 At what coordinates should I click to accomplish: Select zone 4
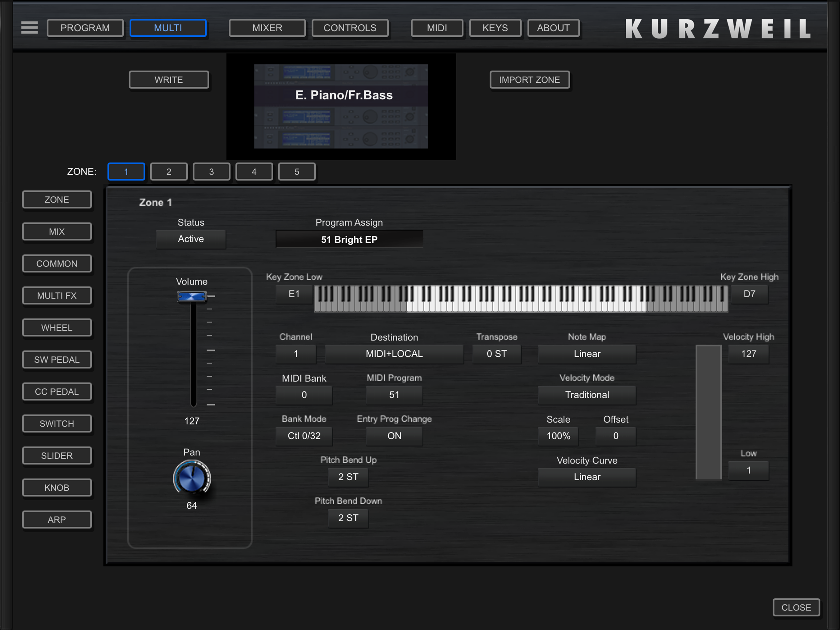(254, 171)
